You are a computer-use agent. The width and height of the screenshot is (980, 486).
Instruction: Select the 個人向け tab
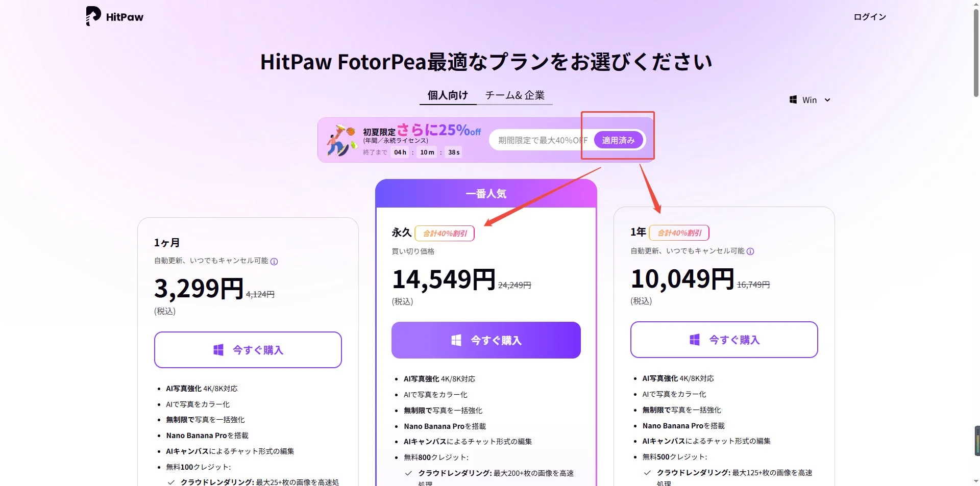coord(448,95)
